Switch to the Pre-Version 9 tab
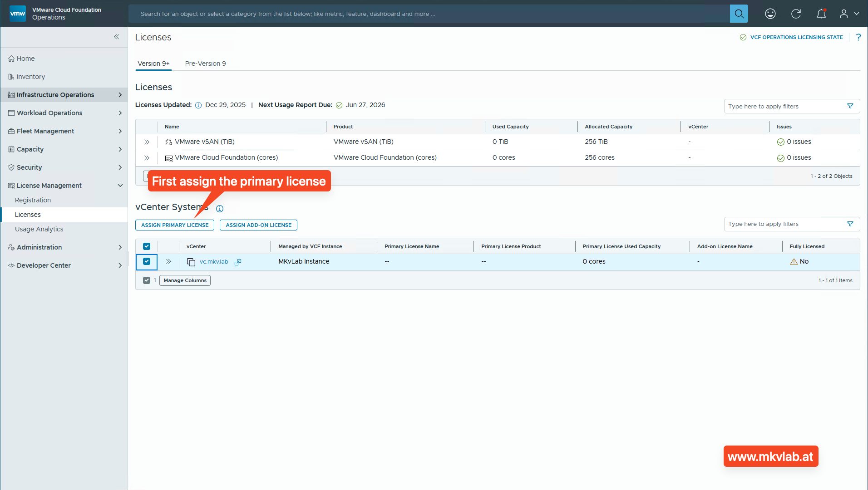Screen dimensions: 868x490 [x=205, y=64]
